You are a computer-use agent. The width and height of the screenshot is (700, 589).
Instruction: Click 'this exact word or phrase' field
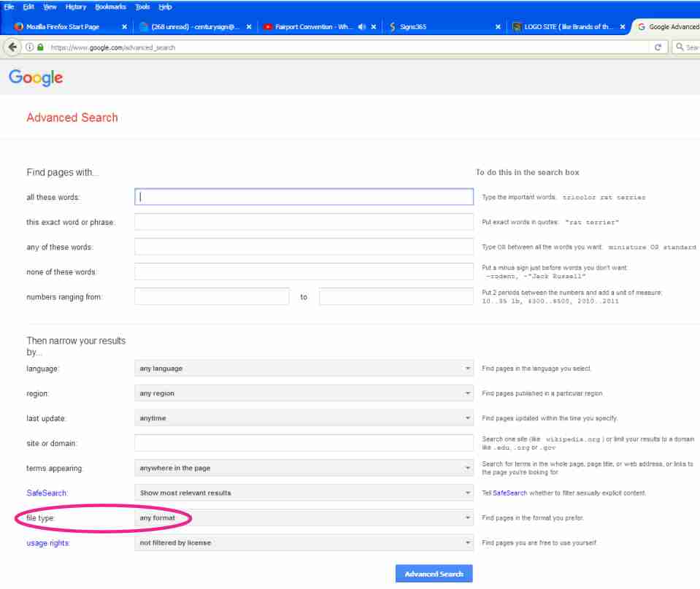click(304, 222)
